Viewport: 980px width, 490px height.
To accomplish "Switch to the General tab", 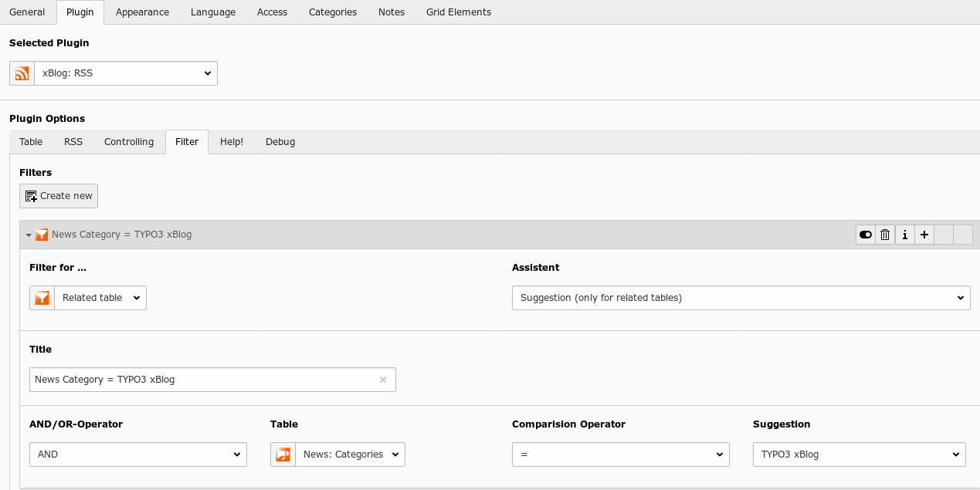I will click(x=27, y=12).
